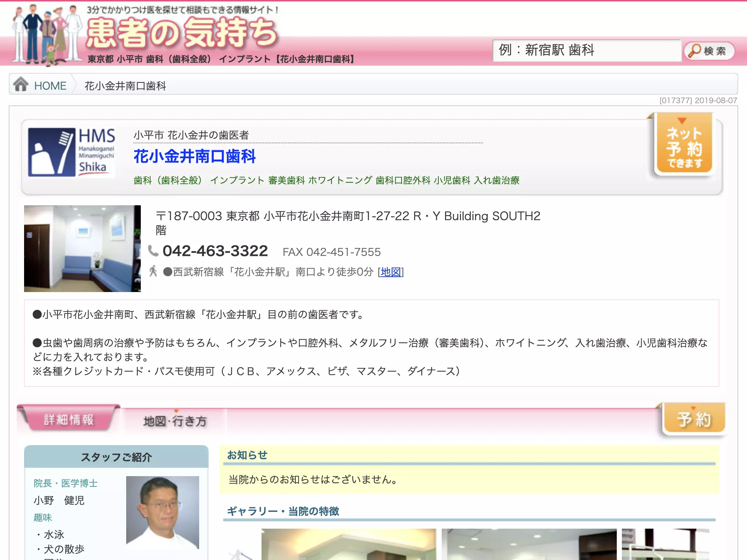Click the スタッフご紹介 panel header
Image resolution: width=747 pixels, height=560 pixels.
pos(116,457)
